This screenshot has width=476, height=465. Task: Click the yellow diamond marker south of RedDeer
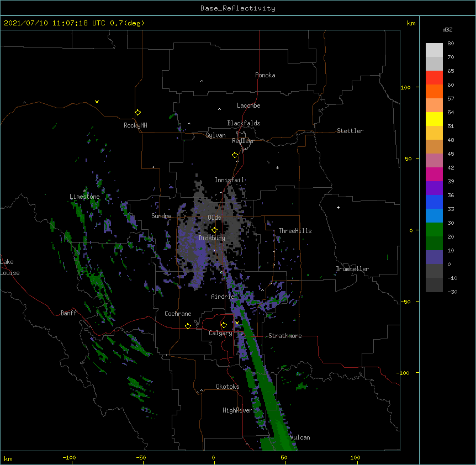tap(235, 155)
